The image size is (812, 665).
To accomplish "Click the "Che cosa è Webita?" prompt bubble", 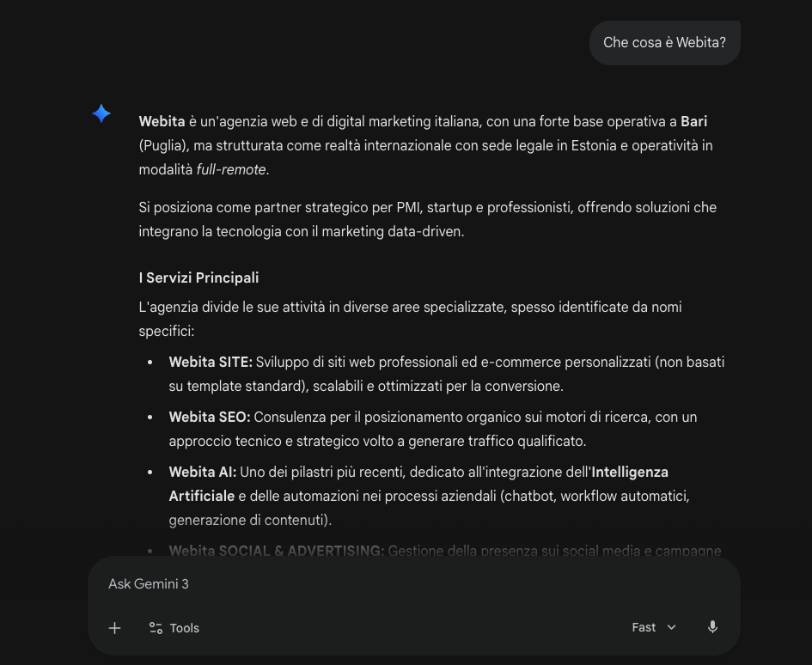I will (x=664, y=42).
